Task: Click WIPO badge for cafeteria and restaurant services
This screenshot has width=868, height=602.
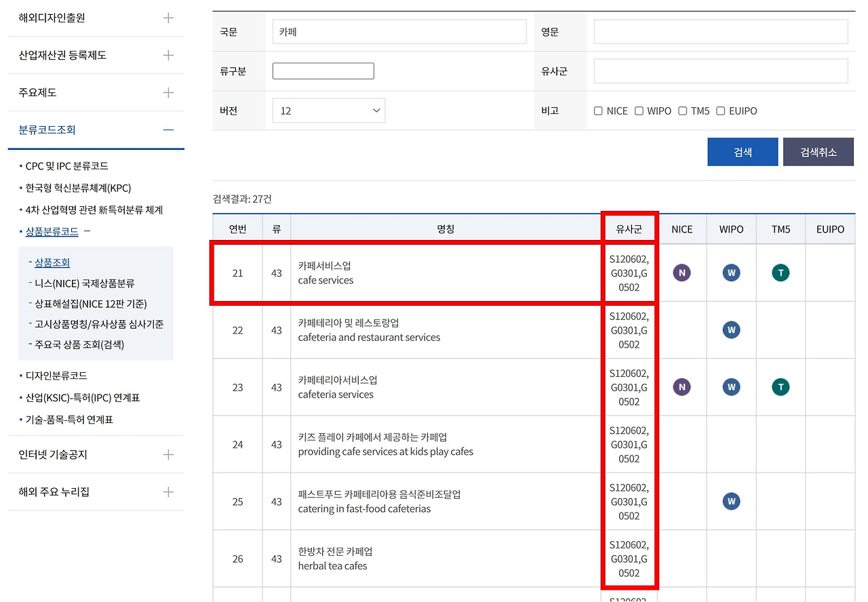Action: point(731,330)
